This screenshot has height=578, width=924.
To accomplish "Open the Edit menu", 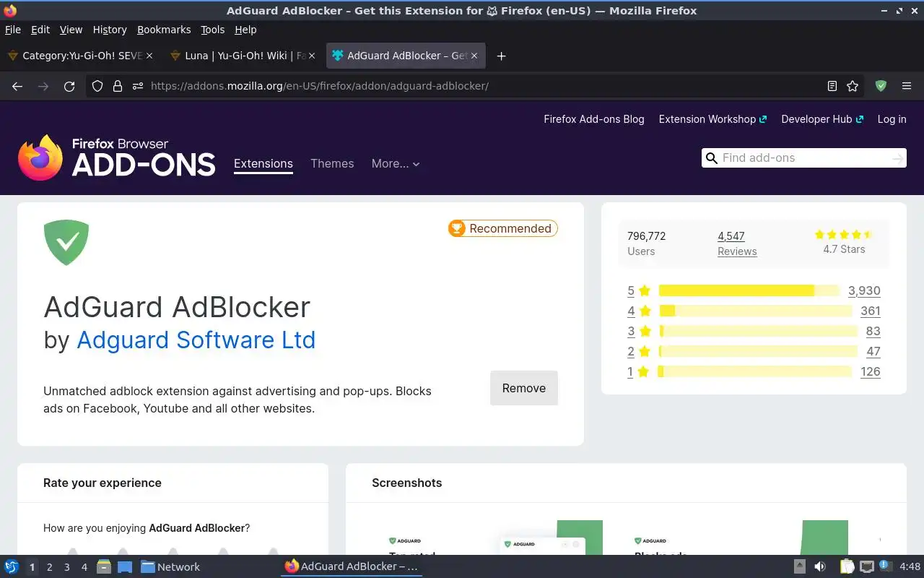I will tap(40, 30).
